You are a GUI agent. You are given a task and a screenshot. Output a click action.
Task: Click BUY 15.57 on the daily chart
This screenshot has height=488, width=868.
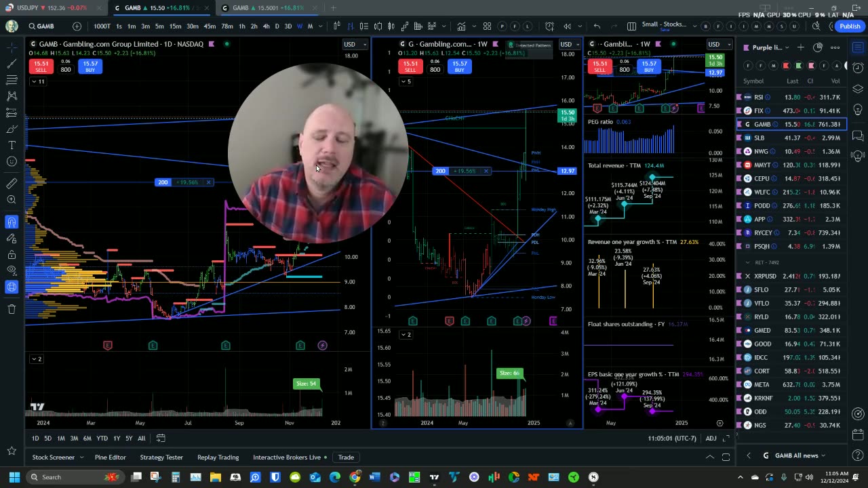(x=90, y=66)
